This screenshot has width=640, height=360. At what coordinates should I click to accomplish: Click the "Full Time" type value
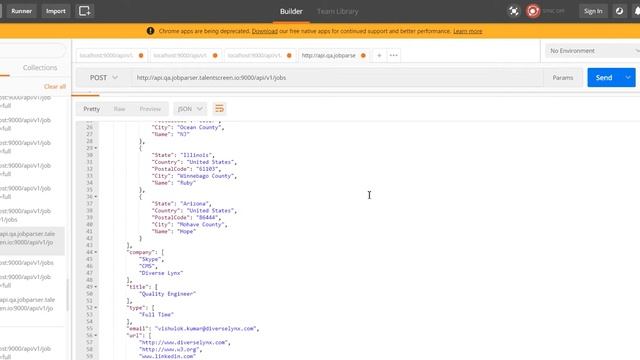(156, 315)
